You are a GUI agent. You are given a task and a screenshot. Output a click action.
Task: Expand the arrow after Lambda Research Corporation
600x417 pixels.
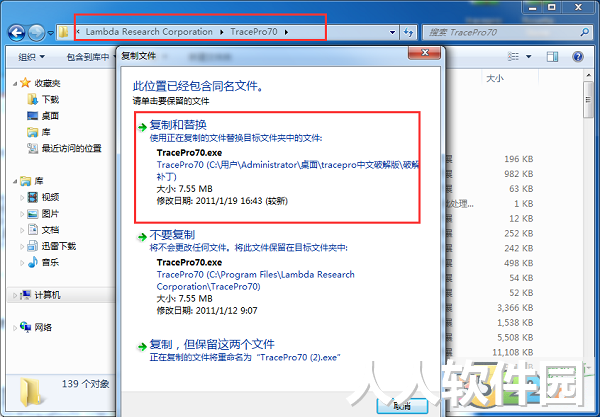222,32
